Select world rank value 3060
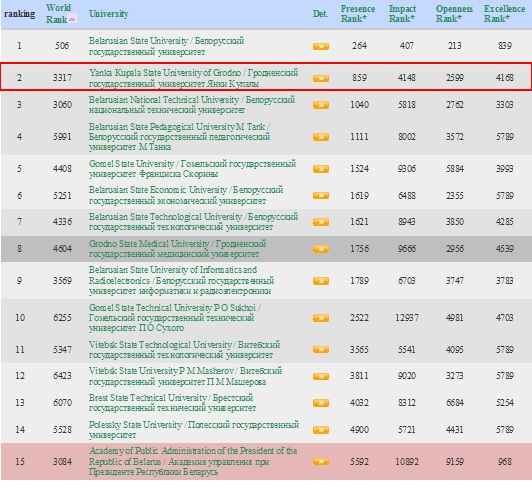The image size is (532, 494). (x=62, y=104)
